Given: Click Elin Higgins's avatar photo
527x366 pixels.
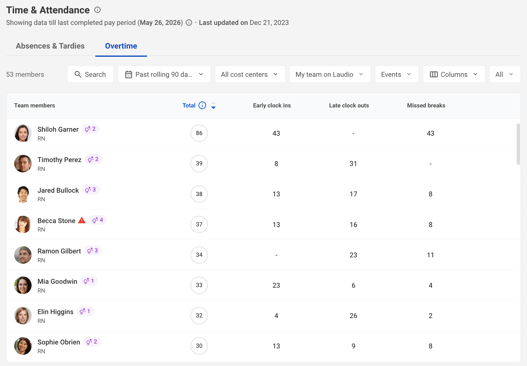Looking at the screenshot, I should (x=23, y=315).
